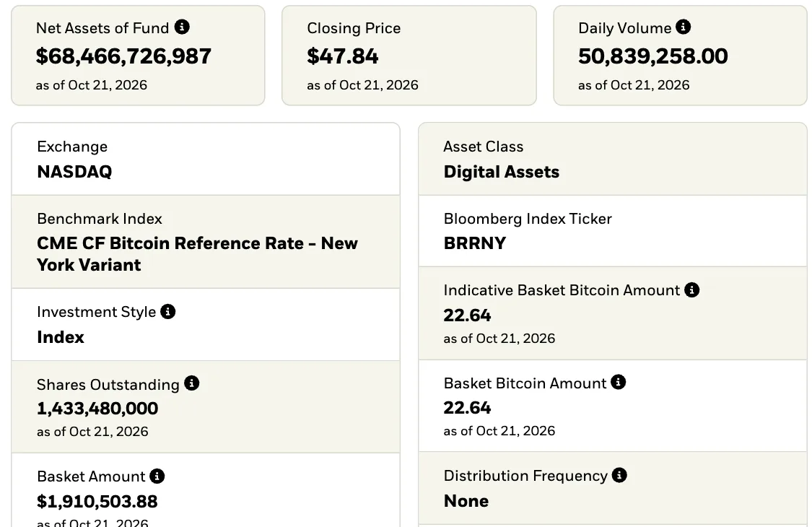Open info icon beside Daily Volume
Viewport: 812px width, 527px height.
click(x=683, y=27)
